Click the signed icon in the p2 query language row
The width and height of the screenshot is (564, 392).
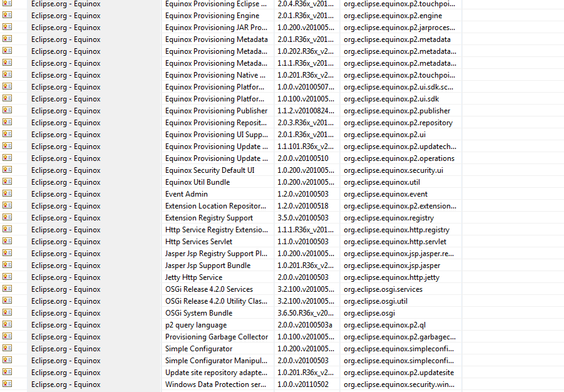tap(7, 324)
